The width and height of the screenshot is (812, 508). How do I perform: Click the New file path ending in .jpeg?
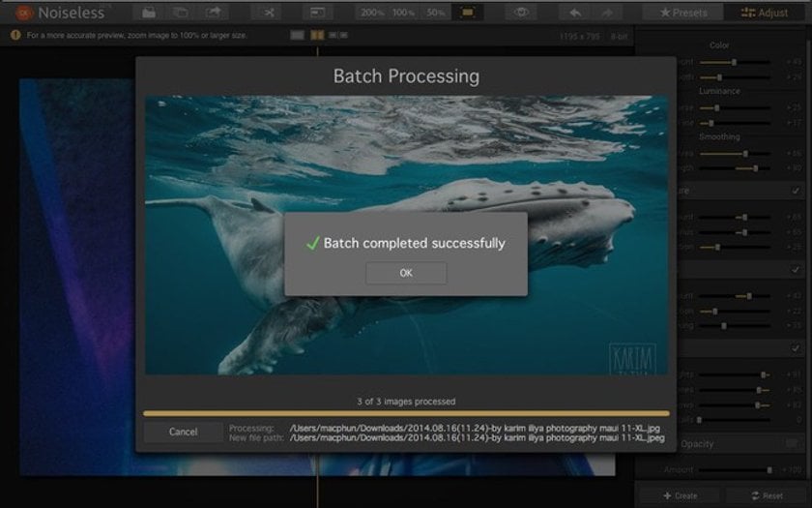coord(477,438)
